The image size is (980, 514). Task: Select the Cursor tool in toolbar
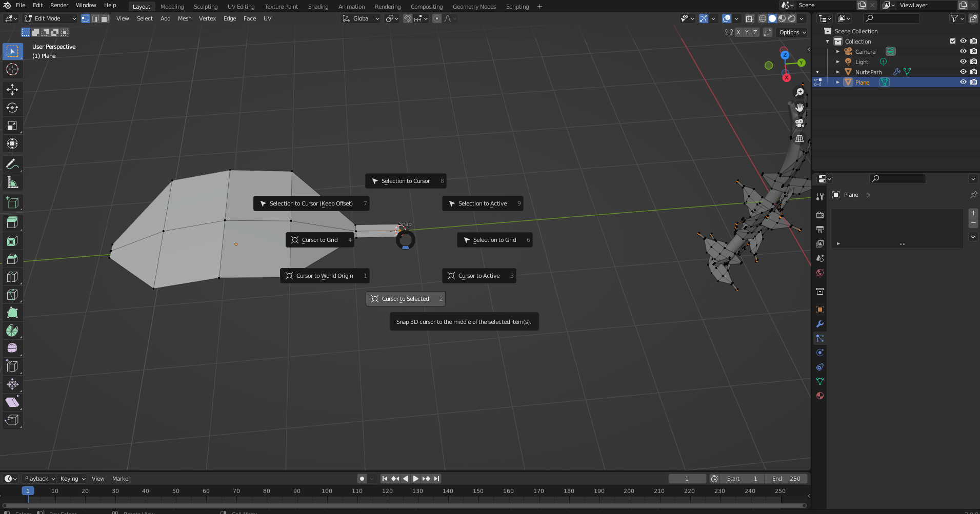(x=12, y=69)
